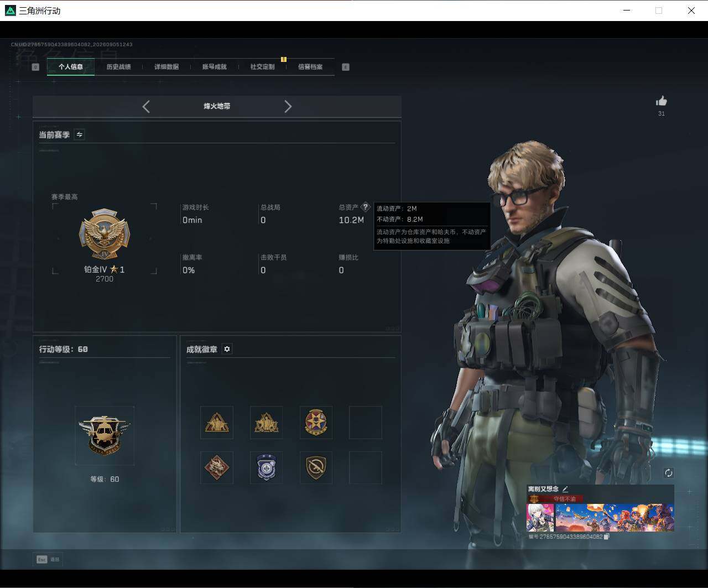Switch to the next mode after 烽火地带
Viewport: 708px width, 588px height.
tap(288, 107)
